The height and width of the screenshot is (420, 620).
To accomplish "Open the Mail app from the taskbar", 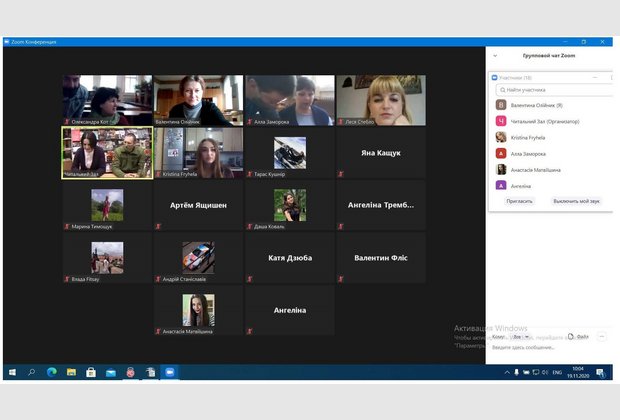I will coord(110,372).
